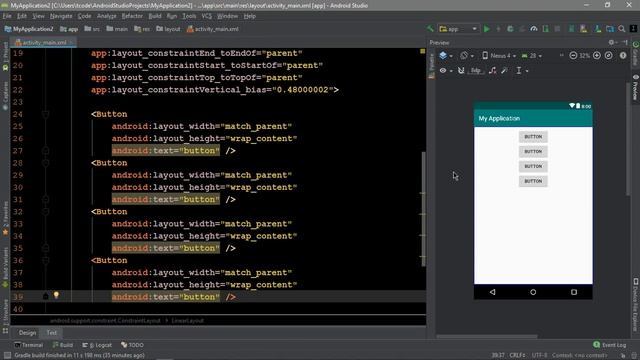
Task: Open the AVD Manager icon in toolbar
Action: [x=584, y=29]
